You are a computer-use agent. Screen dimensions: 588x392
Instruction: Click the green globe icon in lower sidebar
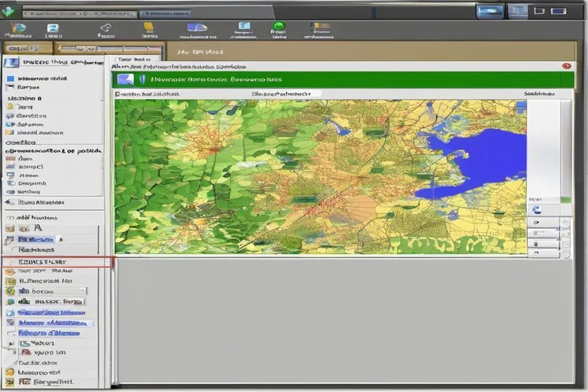pyautogui.click(x=10, y=301)
